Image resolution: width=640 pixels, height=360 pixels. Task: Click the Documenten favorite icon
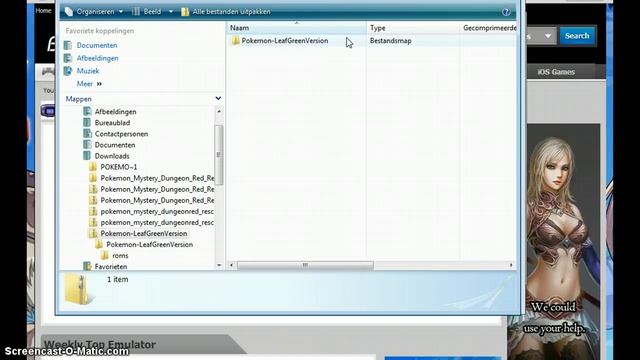[x=68, y=45]
